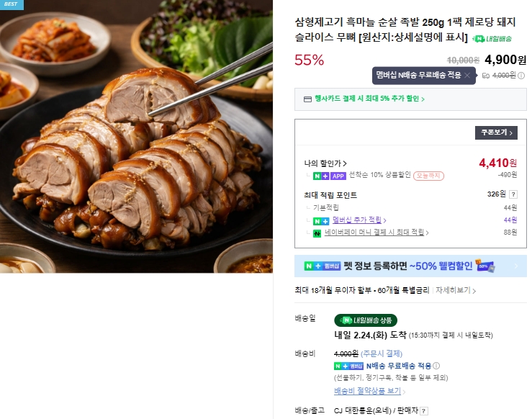
Task: Click info icon after N배송 무료배송 적용
Action: click(436, 366)
